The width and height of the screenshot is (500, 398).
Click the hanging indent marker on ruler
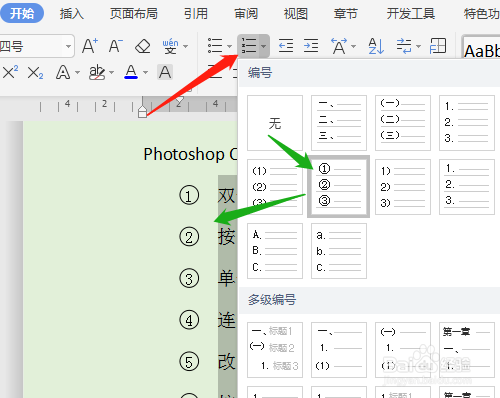142,112
